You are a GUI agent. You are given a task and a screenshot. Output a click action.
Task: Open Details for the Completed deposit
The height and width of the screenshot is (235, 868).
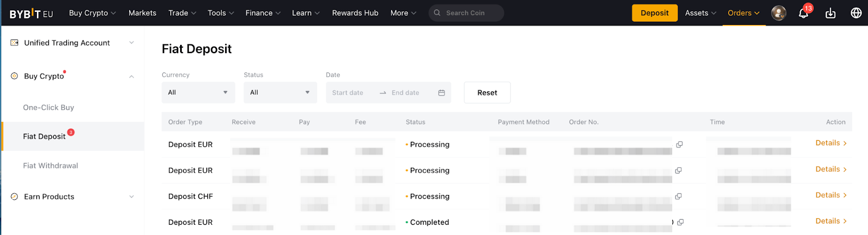(x=831, y=221)
